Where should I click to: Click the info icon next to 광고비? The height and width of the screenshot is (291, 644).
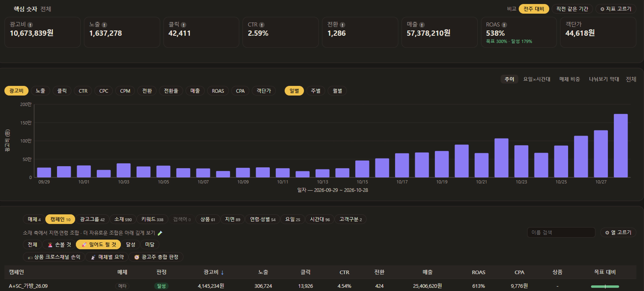(x=30, y=25)
